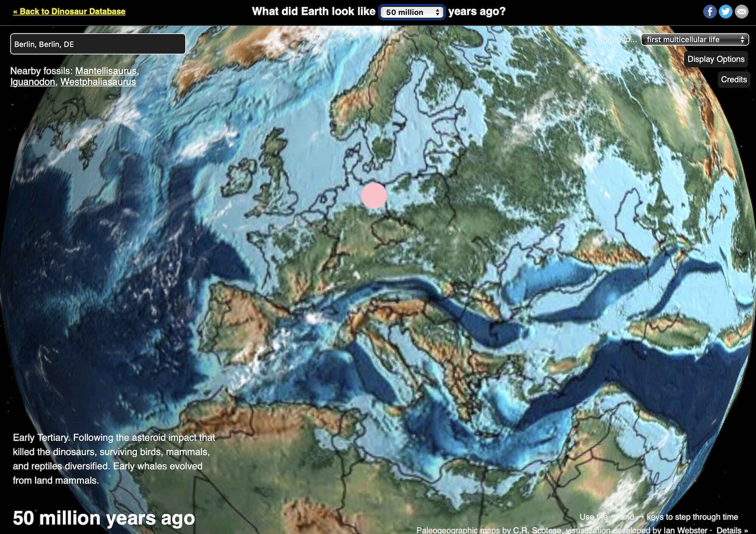Click the 'Nearby fossils:' label
Image resolution: width=756 pixels, height=534 pixels.
point(41,71)
